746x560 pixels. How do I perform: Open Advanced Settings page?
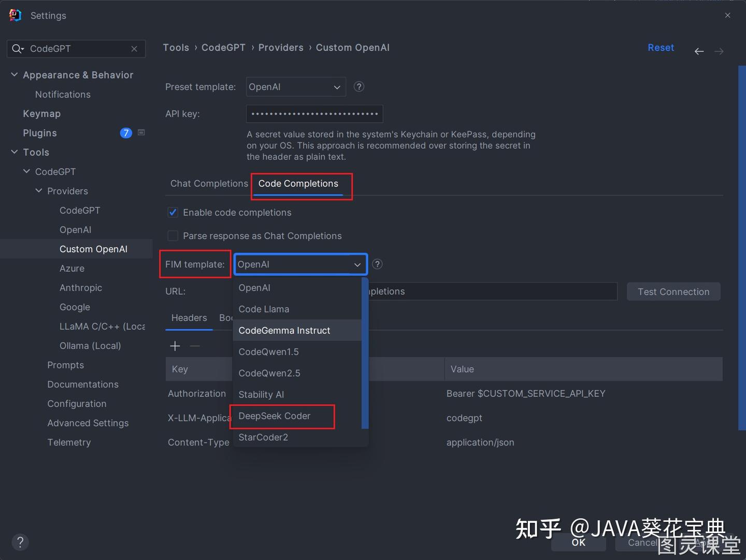tap(88, 423)
